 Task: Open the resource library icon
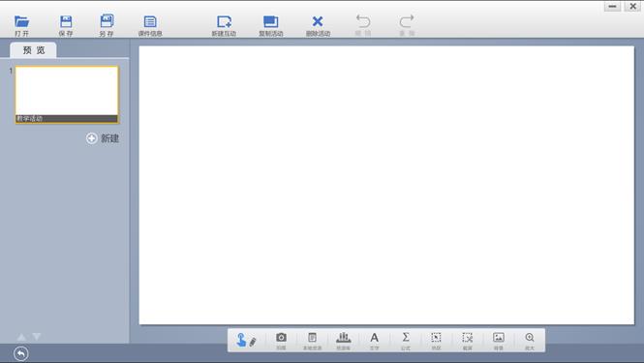(x=344, y=341)
